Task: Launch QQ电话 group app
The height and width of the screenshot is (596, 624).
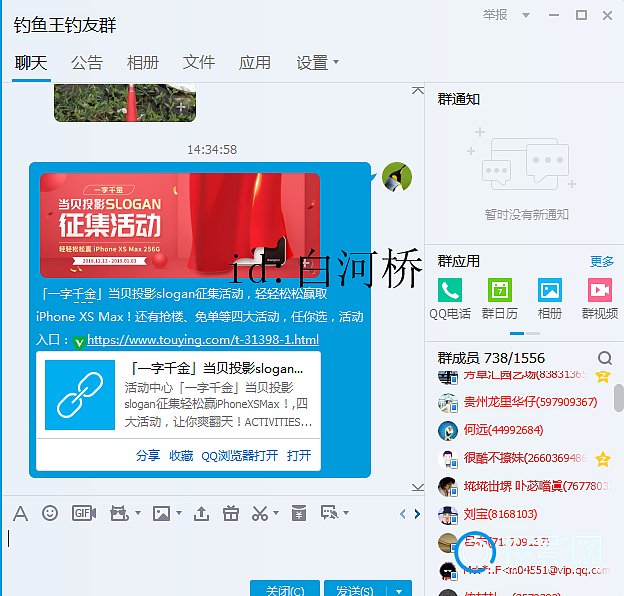Action: (x=450, y=299)
